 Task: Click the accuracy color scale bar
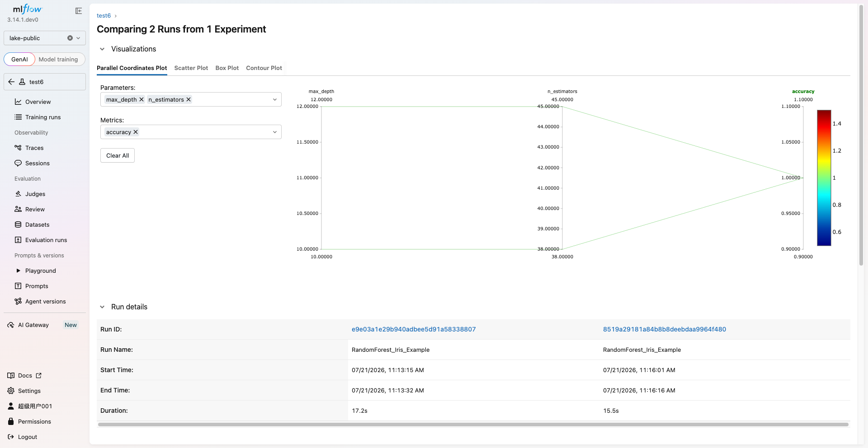pyautogui.click(x=824, y=178)
